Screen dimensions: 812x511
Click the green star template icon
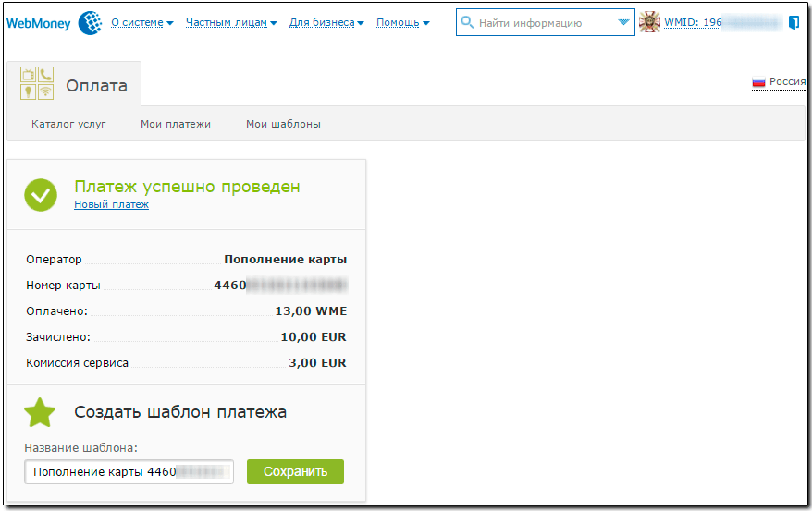coord(41,412)
